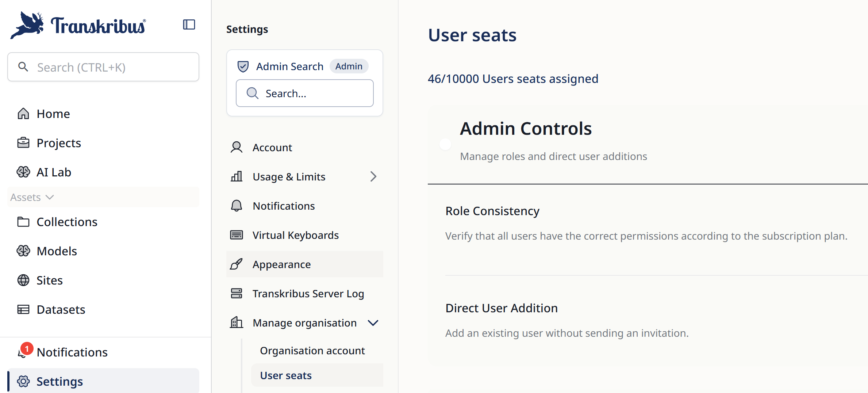Collapse the sidebar with the panel icon
The width and height of the screenshot is (868, 393).
189,25
